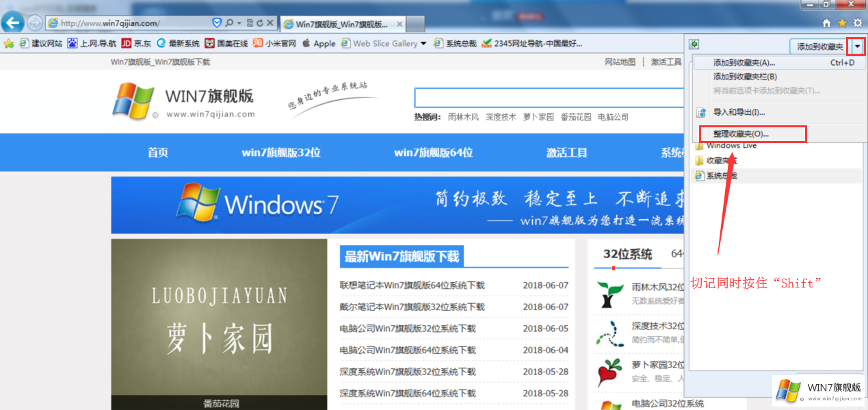Open 电脑公司Win7旗舰版64位系统下载
The height and width of the screenshot is (410, 868).
point(408,350)
